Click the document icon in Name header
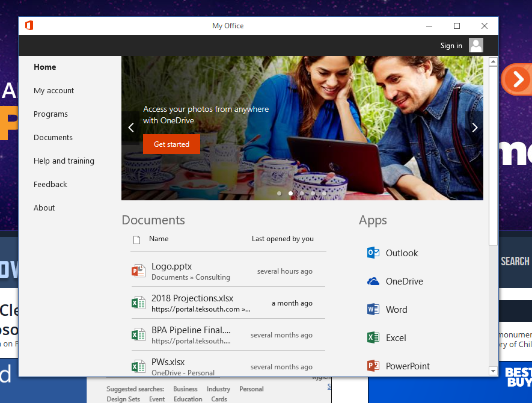This screenshot has height=403, width=532. tap(136, 240)
